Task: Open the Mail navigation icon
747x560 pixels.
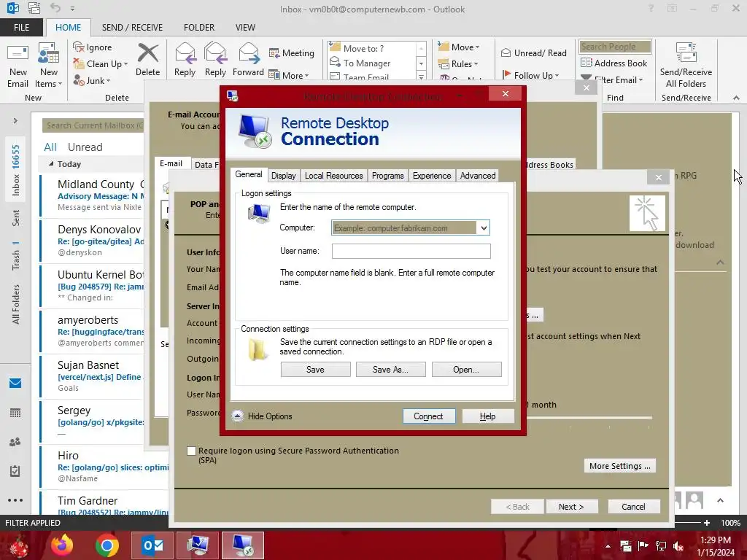Action: [15, 383]
